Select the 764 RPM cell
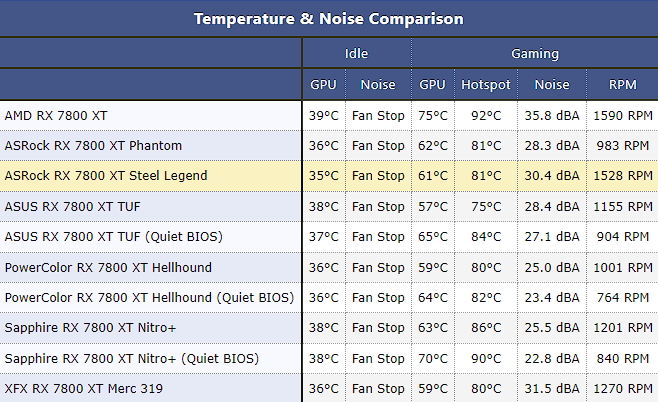 point(621,298)
